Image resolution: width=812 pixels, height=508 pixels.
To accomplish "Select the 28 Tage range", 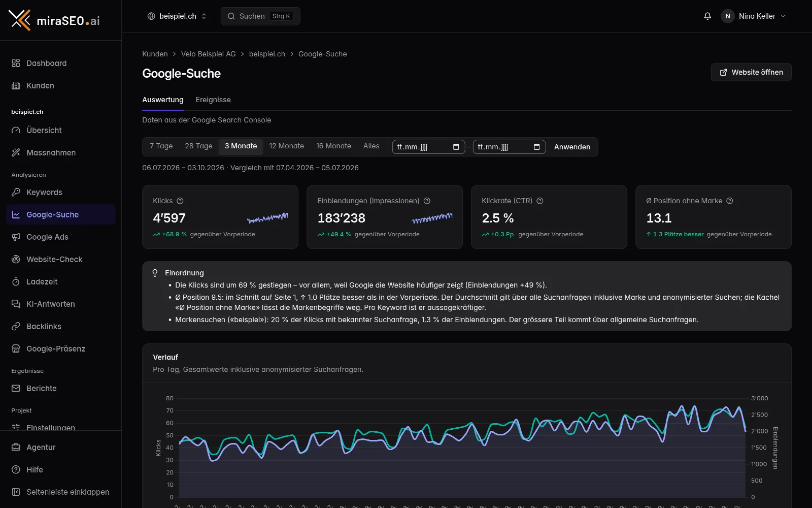I will (x=198, y=146).
